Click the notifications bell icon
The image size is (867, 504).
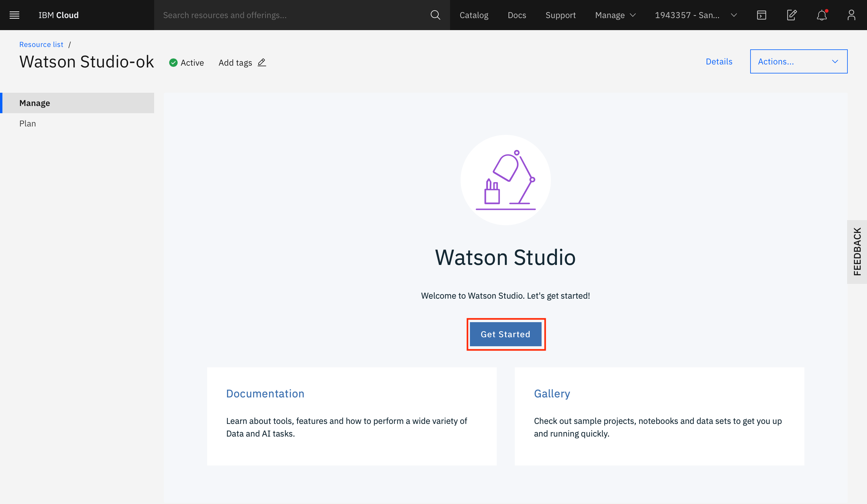(x=822, y=15)
